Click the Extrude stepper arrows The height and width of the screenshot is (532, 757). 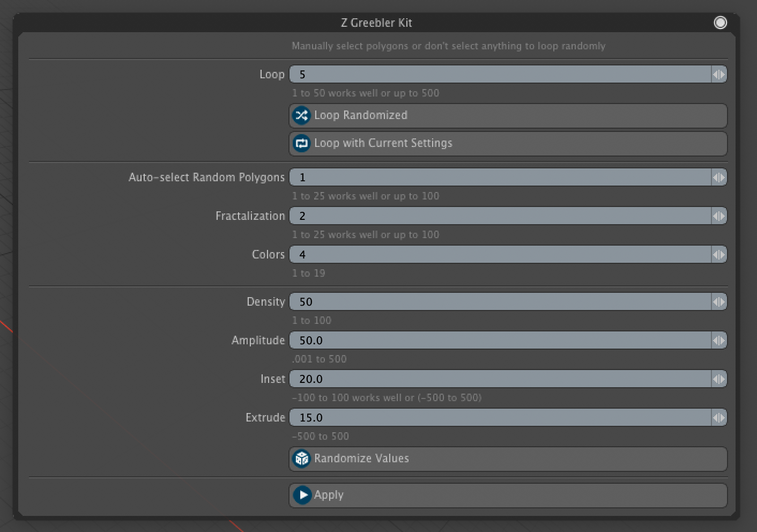tap(719, 418)
